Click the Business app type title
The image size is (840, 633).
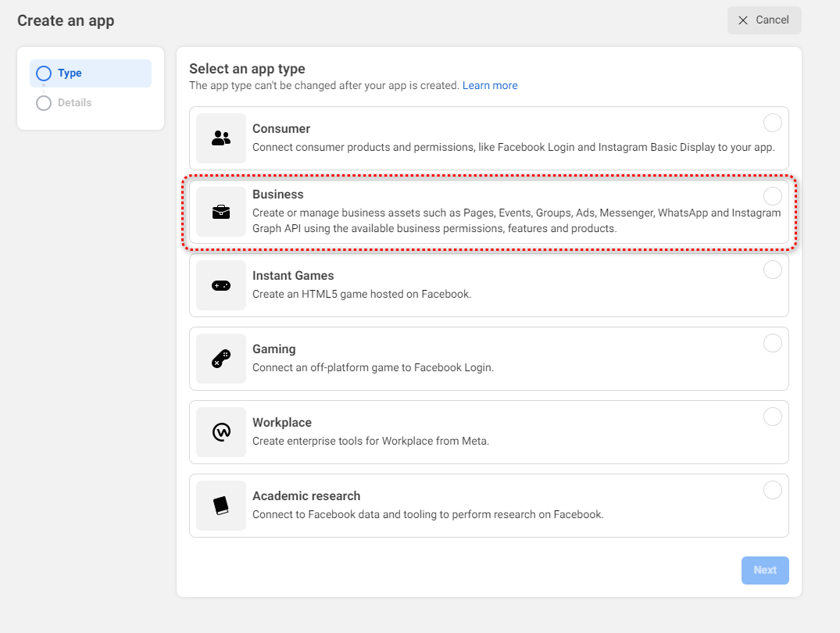(278, 195)
